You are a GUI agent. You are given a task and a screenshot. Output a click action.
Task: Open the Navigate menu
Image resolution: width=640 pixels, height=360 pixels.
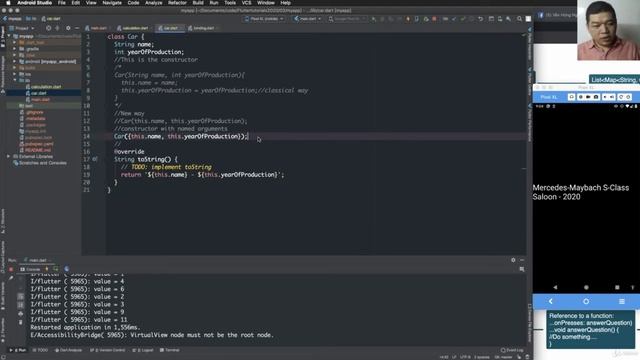[112, 3]
